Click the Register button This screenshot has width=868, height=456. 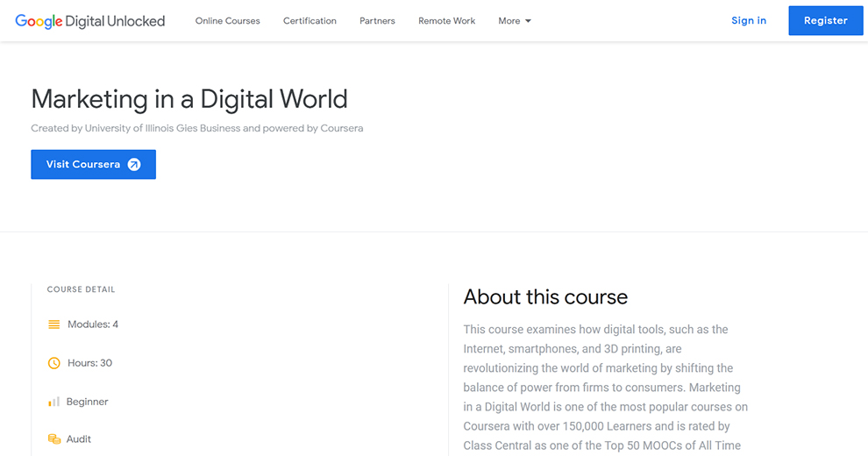(x=825, y=20)
